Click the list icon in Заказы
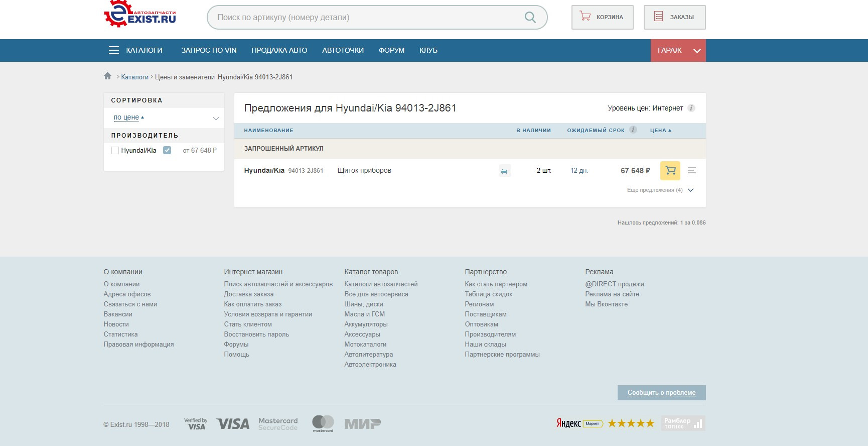The width and height of the screenshot is (868, 446). tap(658, 17)
